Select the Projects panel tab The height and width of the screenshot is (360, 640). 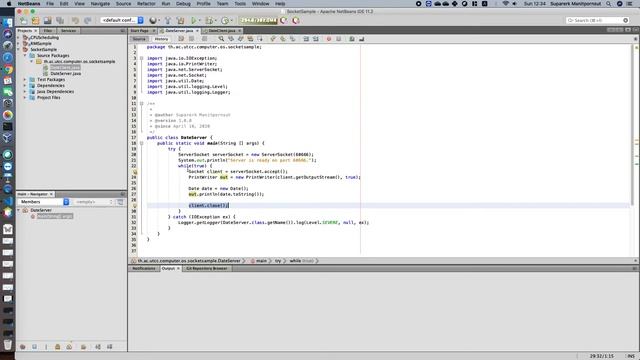[24, 31]
